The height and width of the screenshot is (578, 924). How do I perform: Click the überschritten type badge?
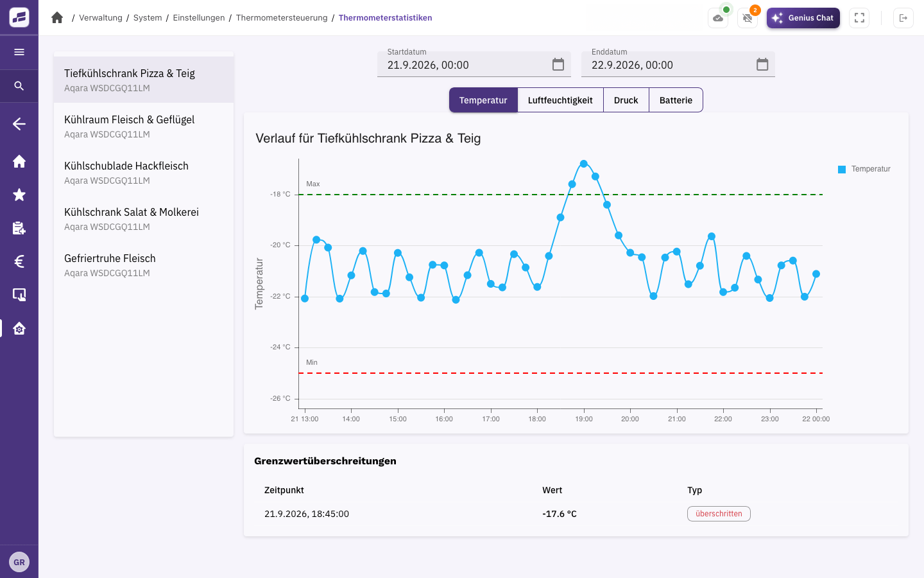coord(719,514)
